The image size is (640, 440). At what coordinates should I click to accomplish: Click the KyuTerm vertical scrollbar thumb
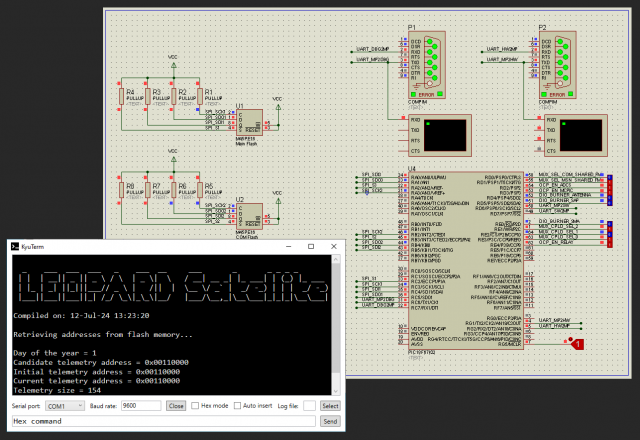(x=336, y=318)
